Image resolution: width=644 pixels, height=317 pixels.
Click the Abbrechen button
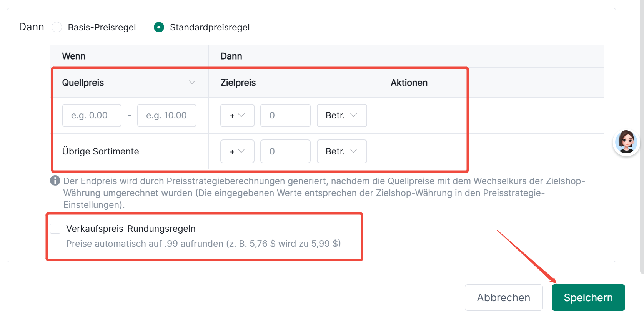504,297
